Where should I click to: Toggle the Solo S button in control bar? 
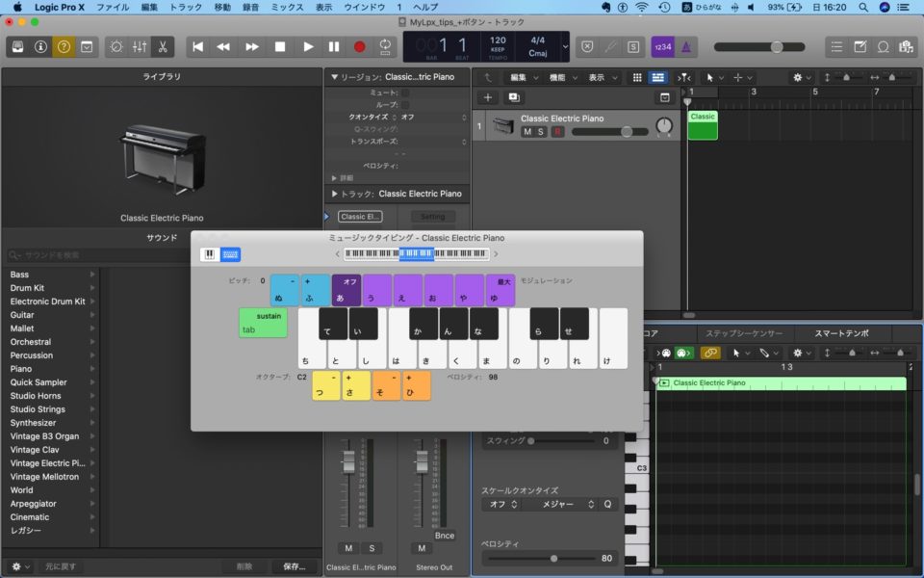pos(633,46)
